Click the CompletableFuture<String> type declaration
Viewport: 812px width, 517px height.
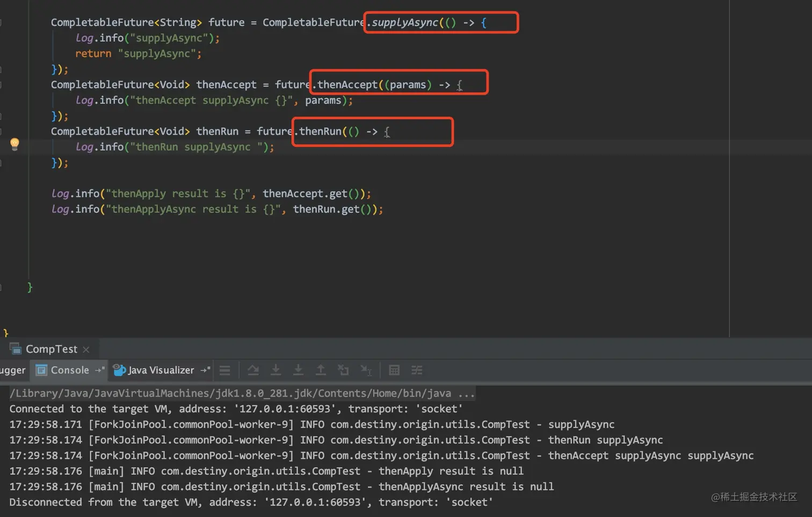126,23
